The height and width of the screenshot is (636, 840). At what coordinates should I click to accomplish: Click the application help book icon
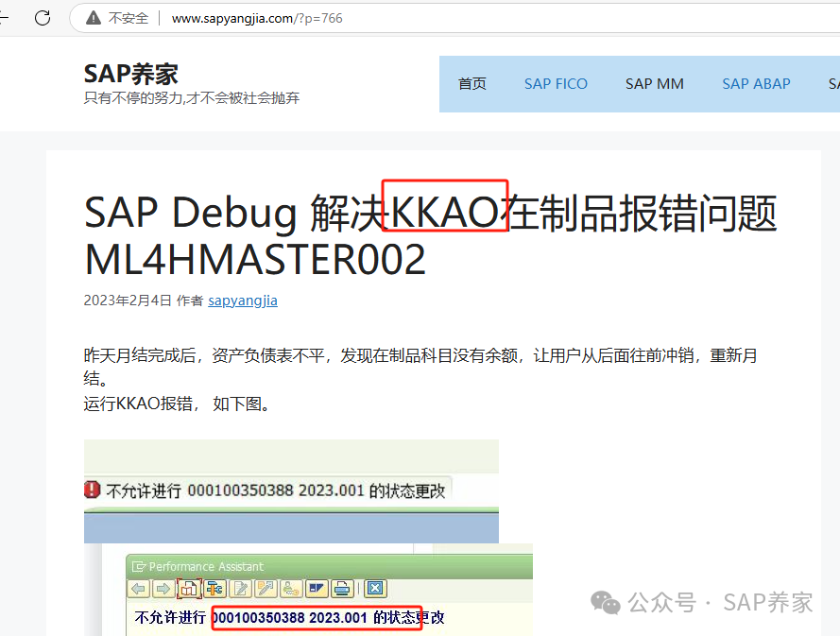[189, 589]
